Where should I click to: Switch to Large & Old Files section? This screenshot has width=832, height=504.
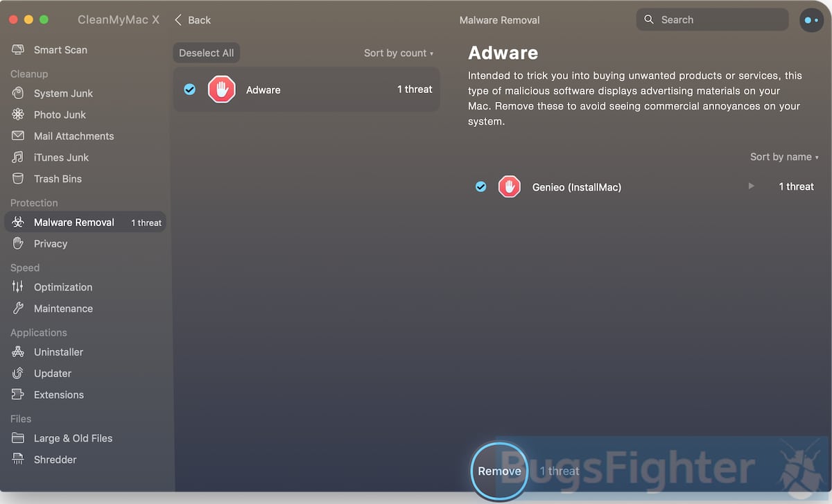[x=72, y=438]
